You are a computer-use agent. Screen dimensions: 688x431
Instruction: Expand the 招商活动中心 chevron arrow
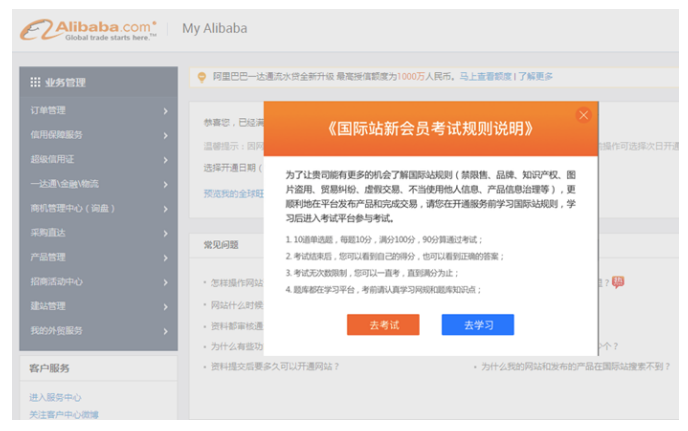click(165, 283)
